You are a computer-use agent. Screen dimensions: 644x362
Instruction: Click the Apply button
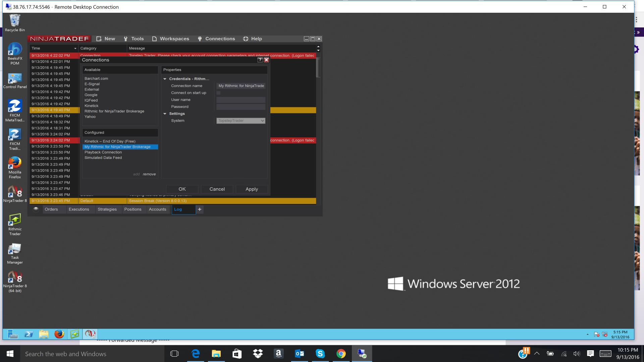coord(252,189)
